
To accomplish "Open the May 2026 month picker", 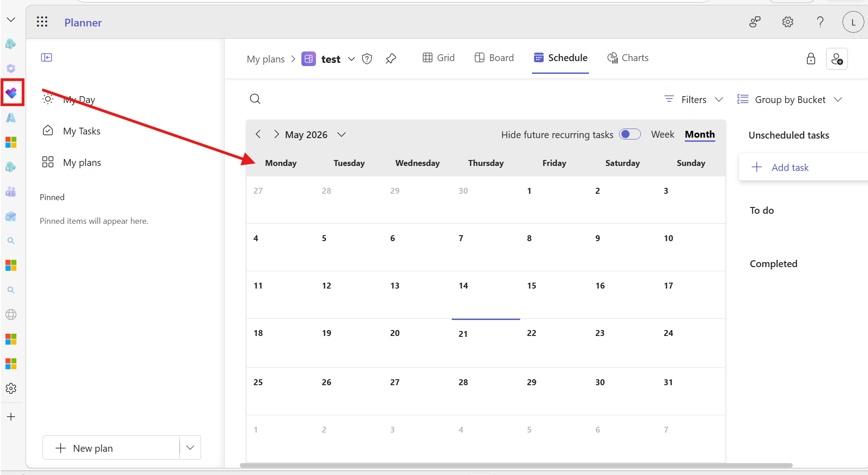I will (x=315, y=134).
